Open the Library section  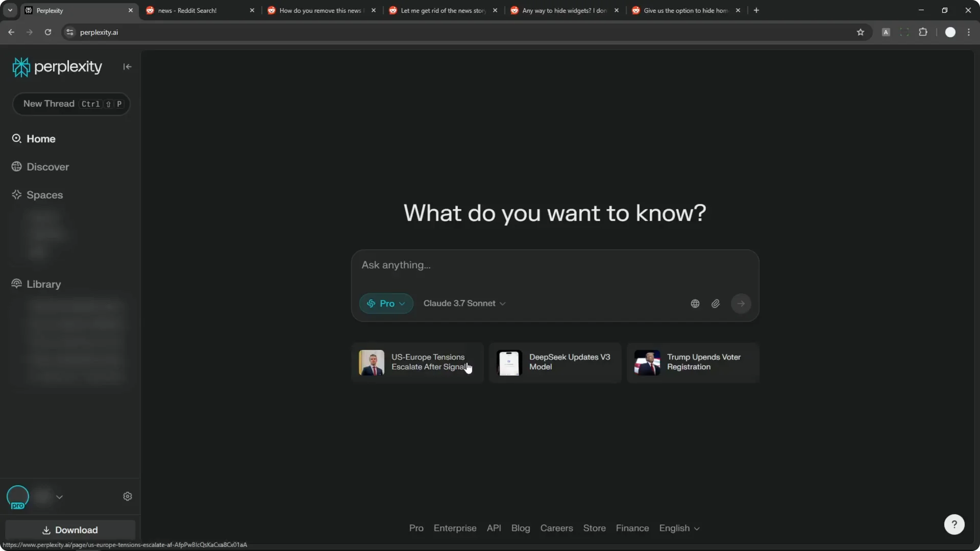tap(43, 284)
